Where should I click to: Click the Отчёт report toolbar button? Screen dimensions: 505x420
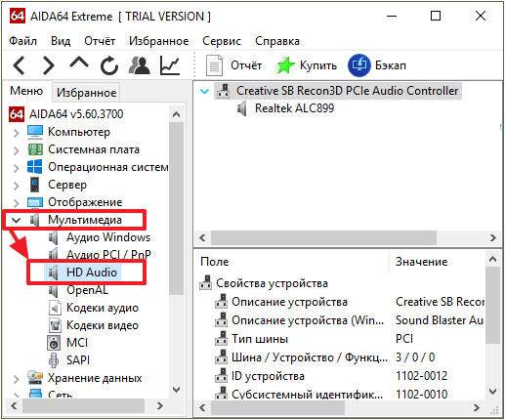[233, 65]
